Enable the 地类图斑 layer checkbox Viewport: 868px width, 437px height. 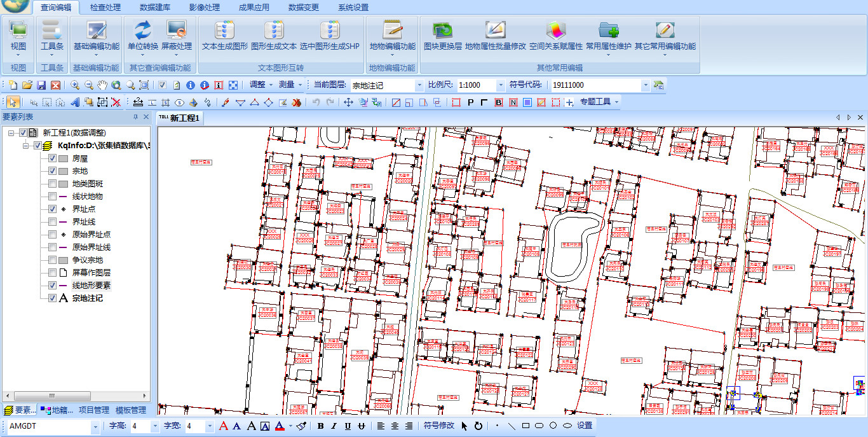point(53,184)
